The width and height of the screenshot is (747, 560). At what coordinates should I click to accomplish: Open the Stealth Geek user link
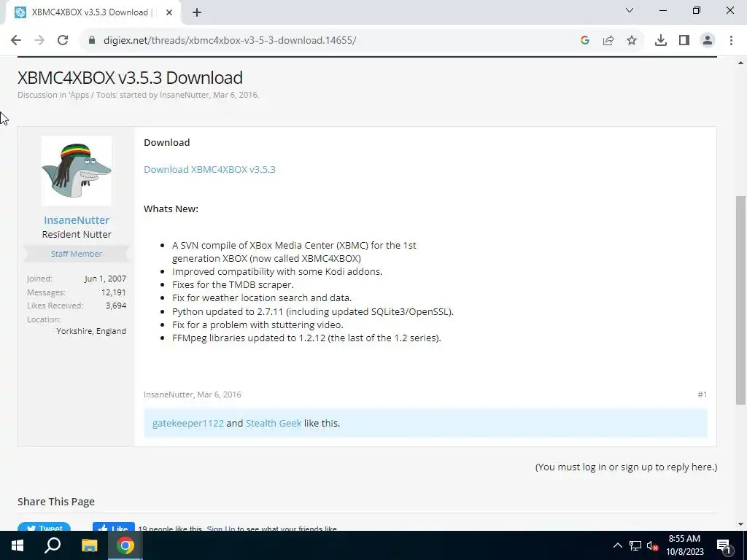[x=274, y=424]
